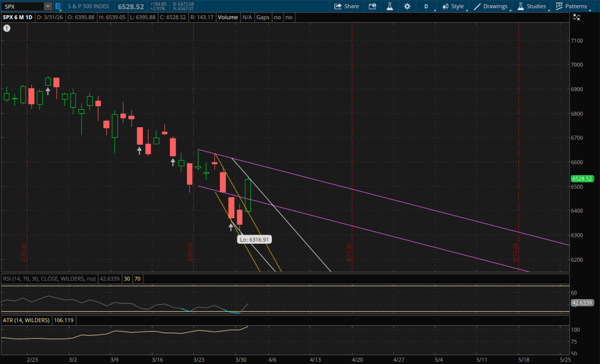
Task: Click the exclamation notification icon on chart
Action: coord(7,28)
